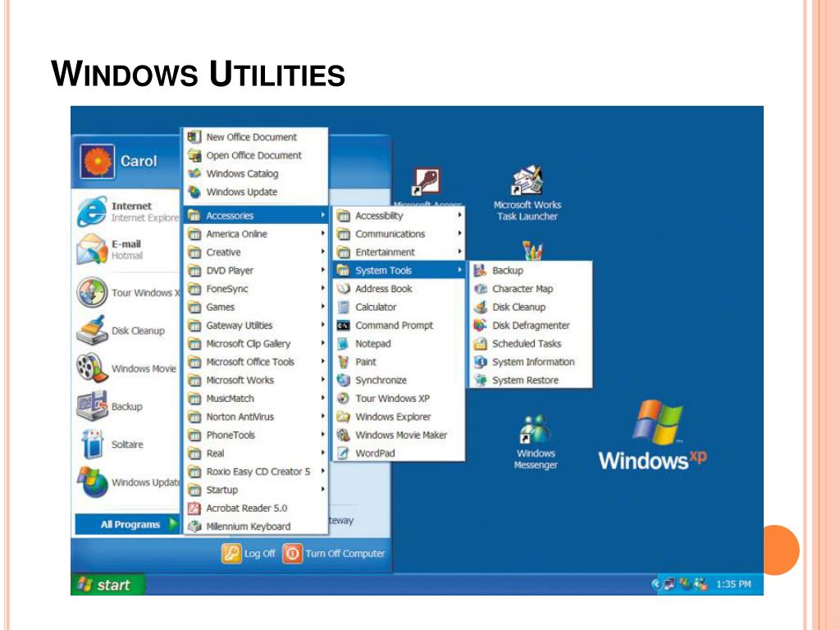Expand the Creative submenu
The width and height of the screenshot is (840, 630).
coord(256,252)
